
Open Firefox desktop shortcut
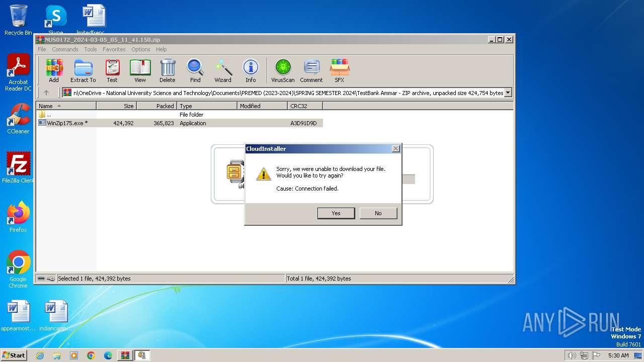[x=18, y=217]
